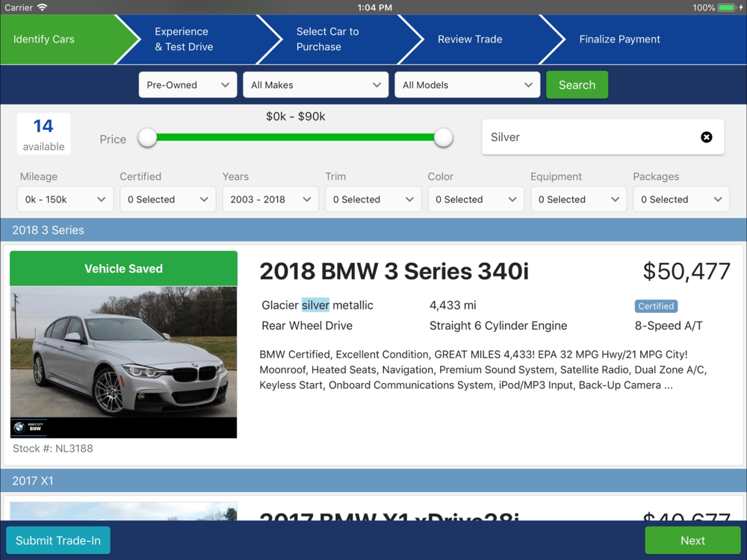Tap the Wi-Fi icon in status bar
The width and height of the screenshot is (747, 560).
pyautogui.click(x=43, y=7)
